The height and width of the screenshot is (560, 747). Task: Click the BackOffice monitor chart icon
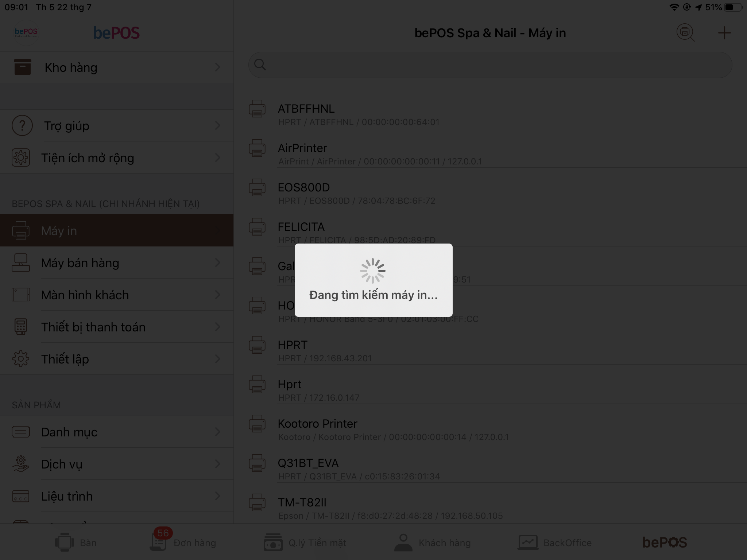point(528,542)
